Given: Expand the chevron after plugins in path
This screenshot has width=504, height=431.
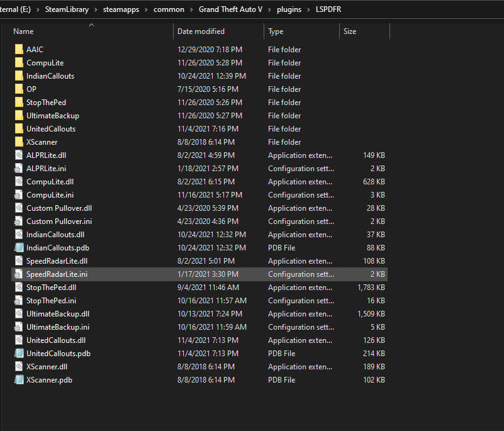Looking at the screenshot, I should (x=308, y=9).
